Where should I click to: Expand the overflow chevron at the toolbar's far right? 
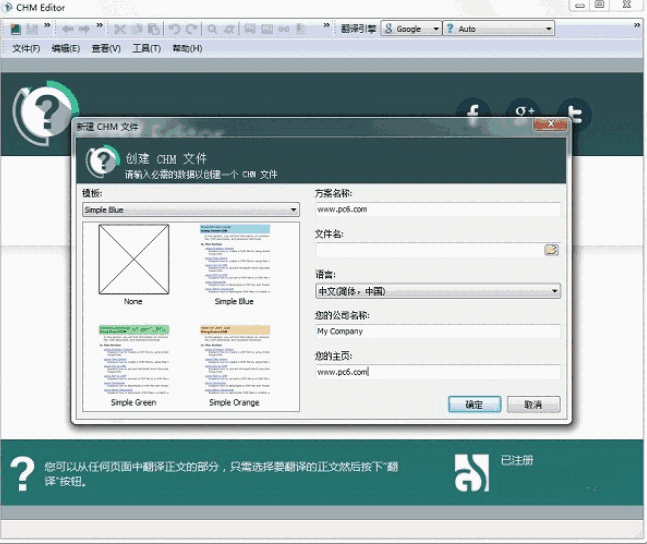[x=637, y=26]
